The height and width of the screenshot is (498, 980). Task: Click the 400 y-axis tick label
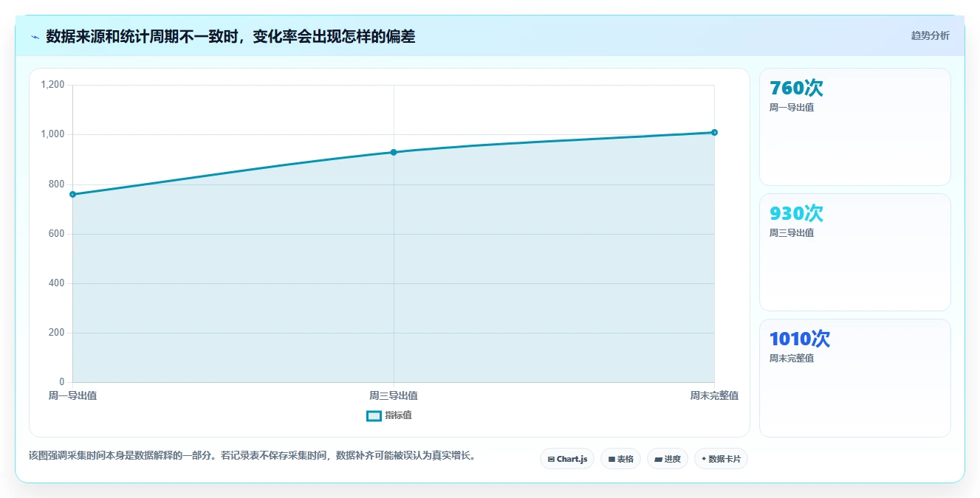click(x=58, y=283)
